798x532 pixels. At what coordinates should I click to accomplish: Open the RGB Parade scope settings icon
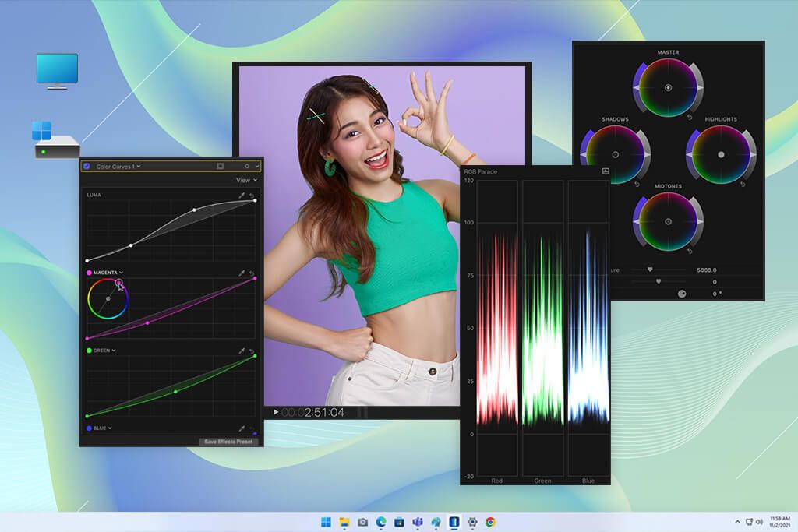tap(605, 171)
